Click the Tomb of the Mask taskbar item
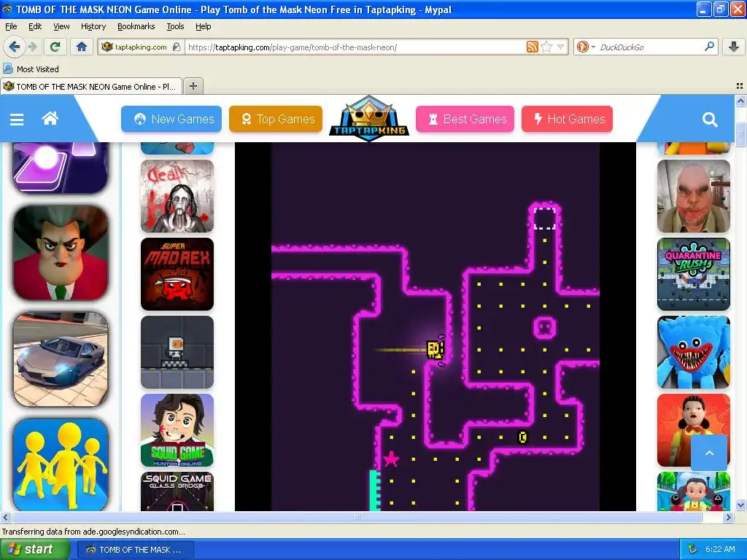This screenshot has height=560, width=747. [x=135, y=550]
